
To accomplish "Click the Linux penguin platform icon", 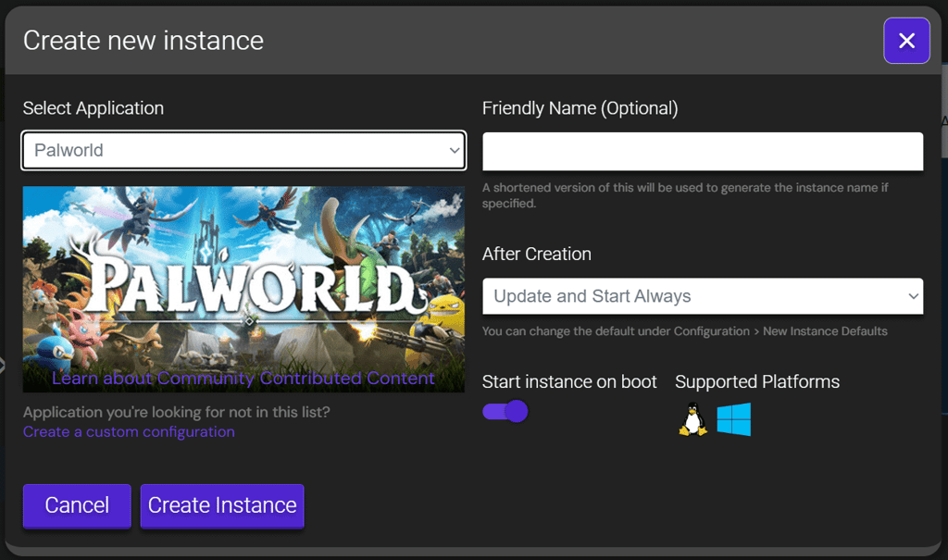I will [x=692, y=419].
